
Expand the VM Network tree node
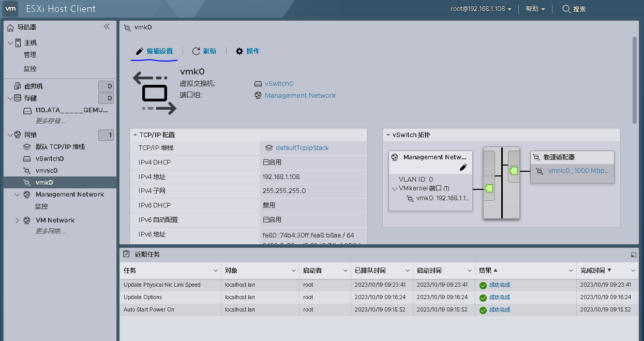point(18,220)
